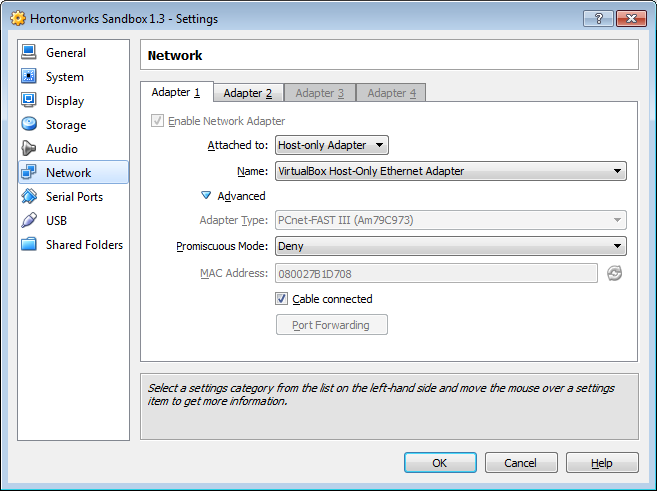Click the title bar question mark button
Viewport: 657px width, 491px height.
(x=598, y=18)
